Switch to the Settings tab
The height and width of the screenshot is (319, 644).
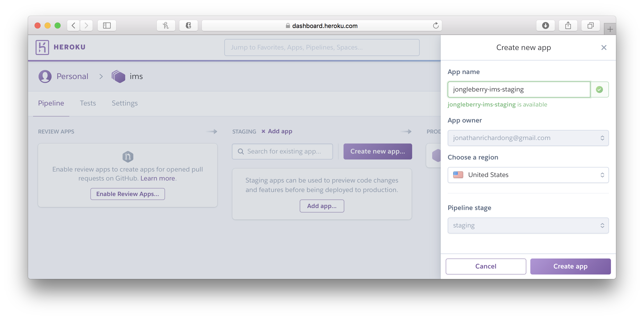point(125,103)
